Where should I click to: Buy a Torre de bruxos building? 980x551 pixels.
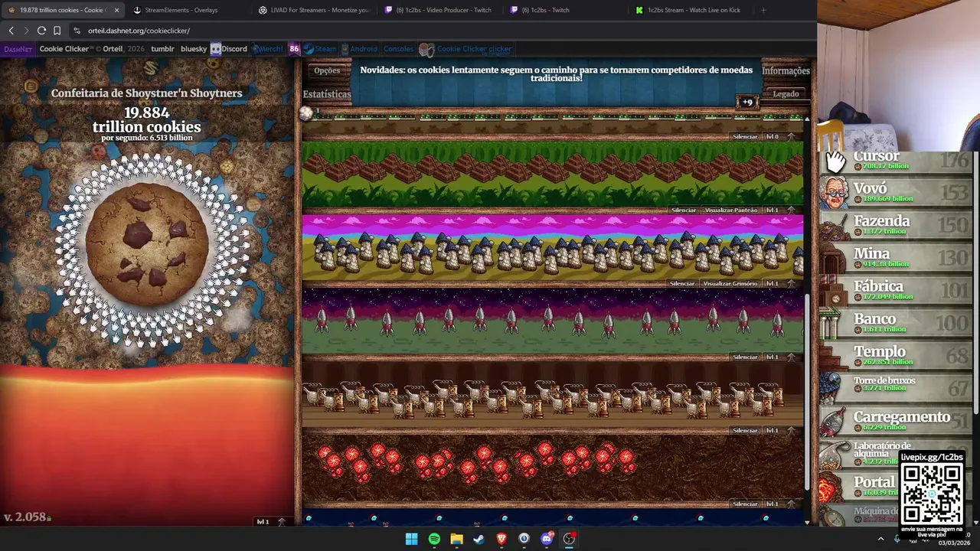tap(897, 389)
